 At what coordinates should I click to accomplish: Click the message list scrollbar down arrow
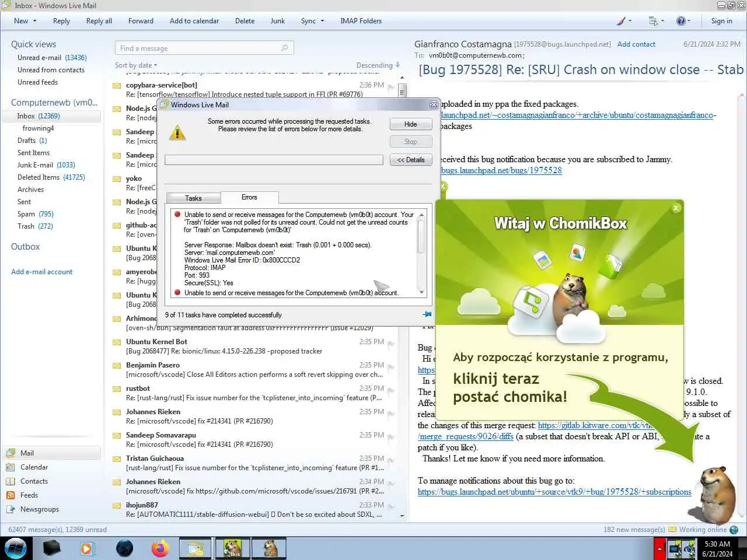point(402,516)
